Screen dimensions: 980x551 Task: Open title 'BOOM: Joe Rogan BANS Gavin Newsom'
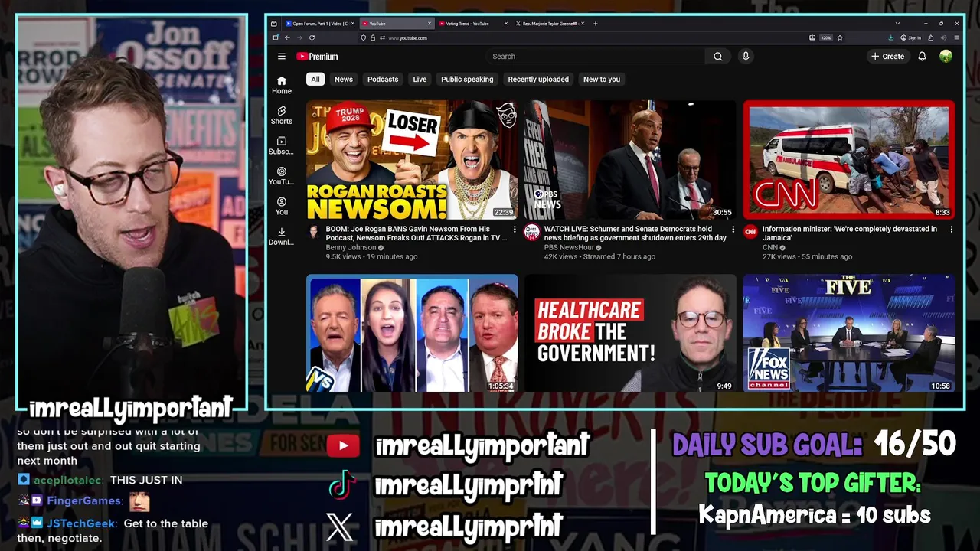416,233
